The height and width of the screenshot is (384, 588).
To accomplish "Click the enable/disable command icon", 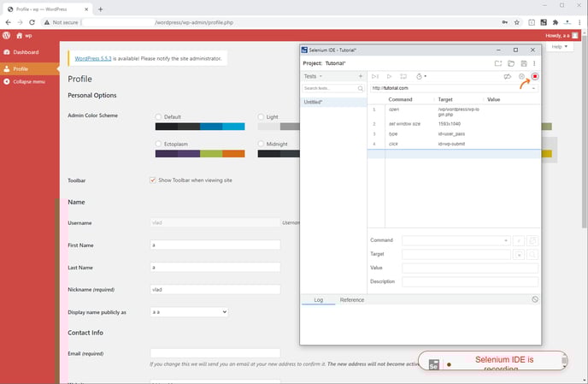I will click(519, 240).
